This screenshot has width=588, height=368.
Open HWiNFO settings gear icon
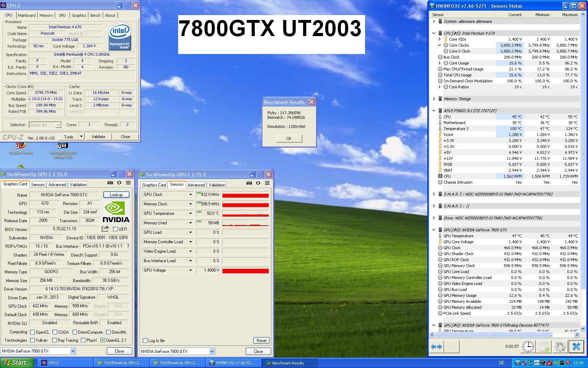(560, 347)
